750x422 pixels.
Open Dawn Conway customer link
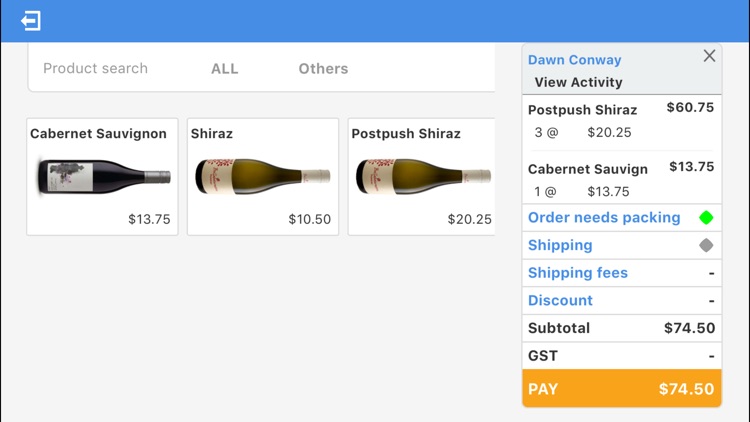point(574,60)
